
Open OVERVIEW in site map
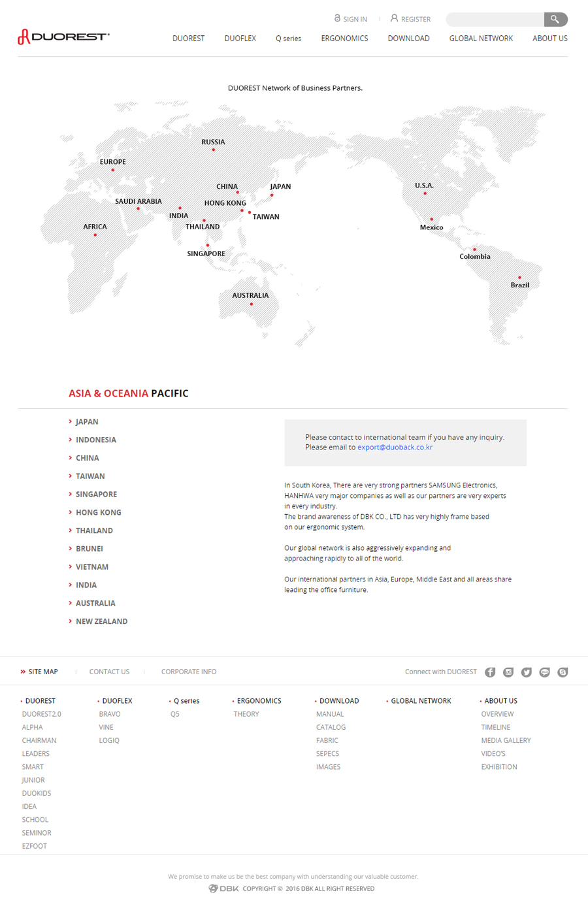(x=497, y=714)
